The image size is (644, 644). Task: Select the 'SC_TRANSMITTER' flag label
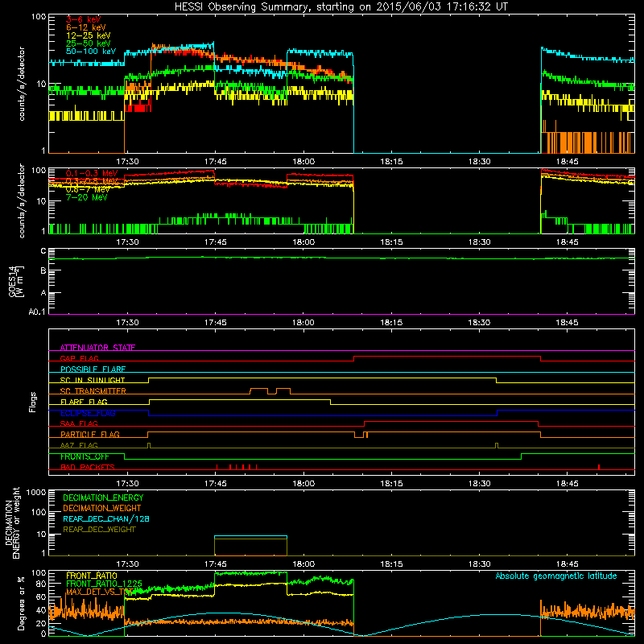coord(93,391)
